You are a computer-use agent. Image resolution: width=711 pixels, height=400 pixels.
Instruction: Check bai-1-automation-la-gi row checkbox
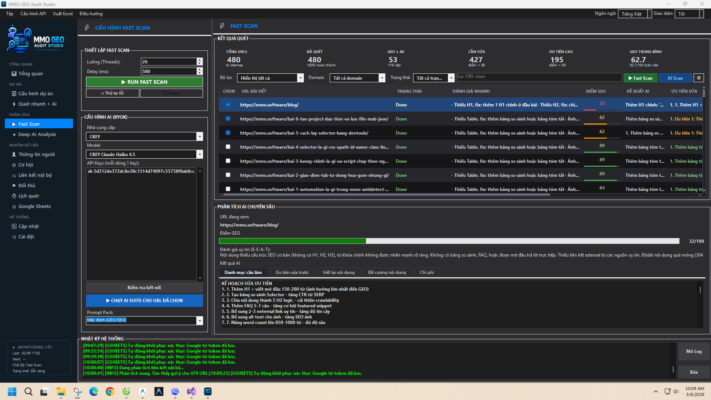coord(228,189)
